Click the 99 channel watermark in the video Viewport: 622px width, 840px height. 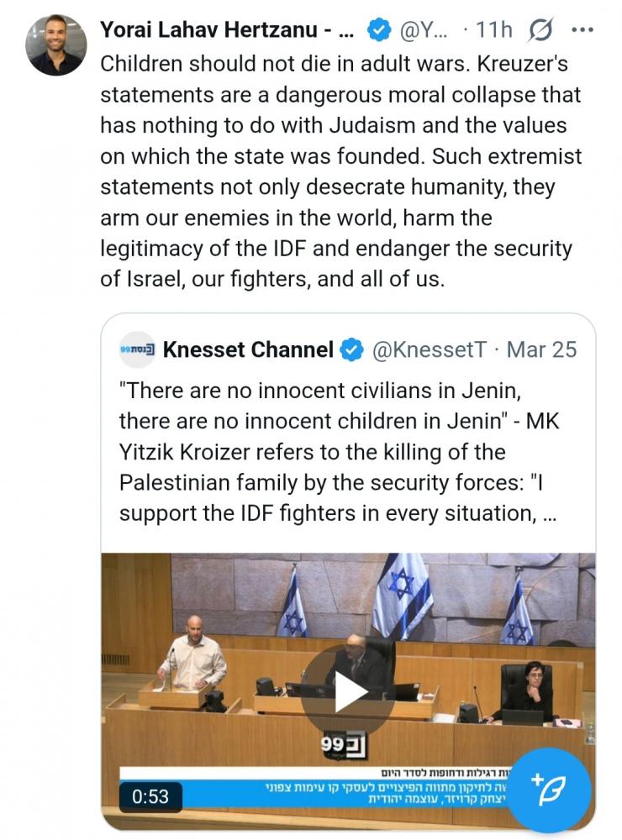(345, 745)
